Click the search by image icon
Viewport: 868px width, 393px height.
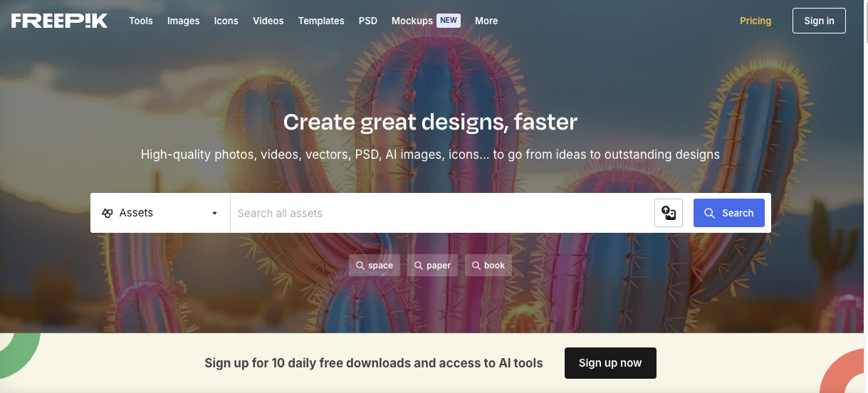[669, 213]
